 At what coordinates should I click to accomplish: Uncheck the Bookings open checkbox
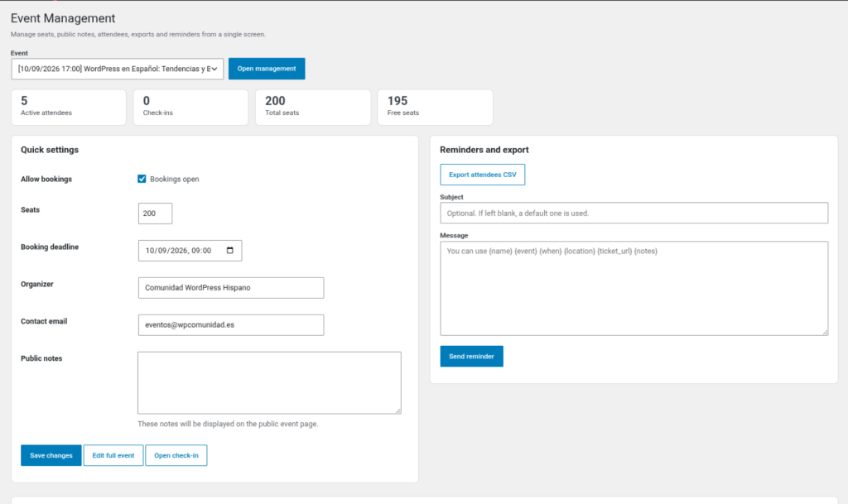[142, 179]
